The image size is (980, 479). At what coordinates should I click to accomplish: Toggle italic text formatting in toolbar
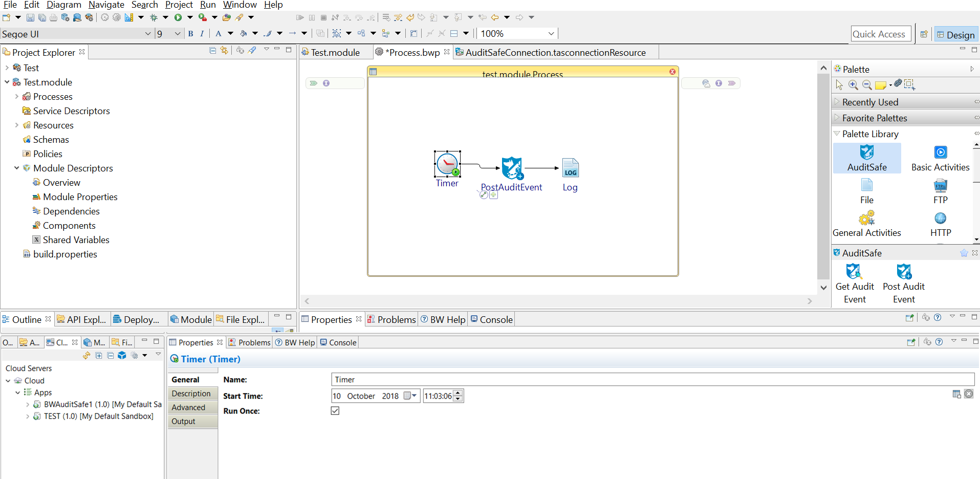(x=202, y=34)
